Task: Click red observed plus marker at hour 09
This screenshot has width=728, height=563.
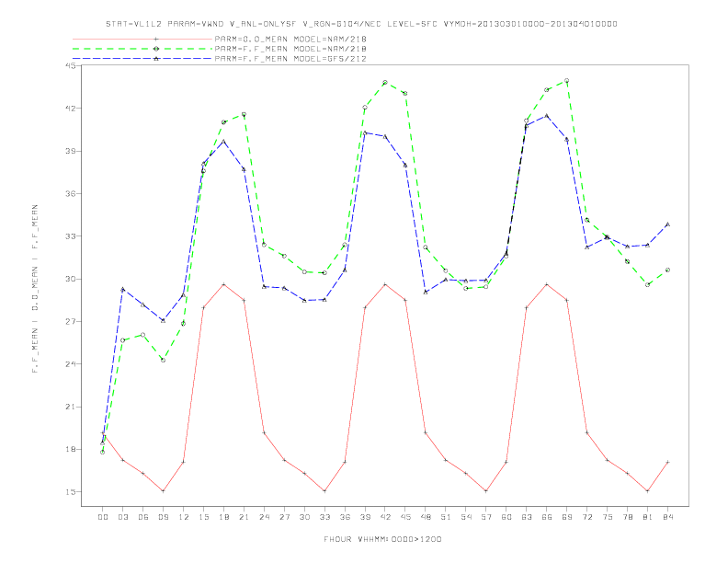Action: tap(163, 491)
